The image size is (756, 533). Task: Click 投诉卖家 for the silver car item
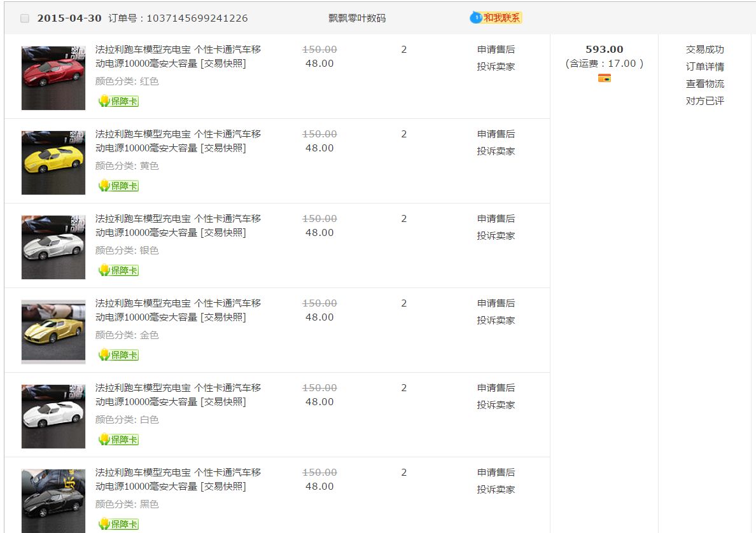[x=496, y=236]
